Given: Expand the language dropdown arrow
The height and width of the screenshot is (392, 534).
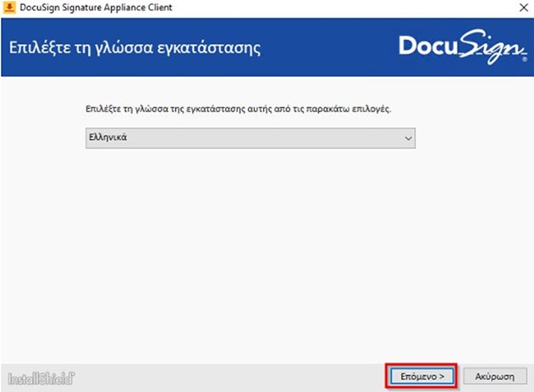Looking at the screenshot, I should coord(408,137).
